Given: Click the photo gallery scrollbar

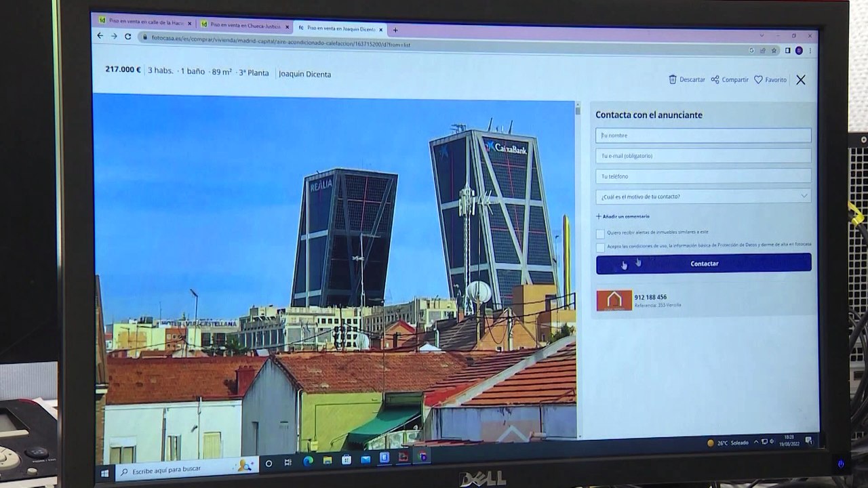Looking at the screenshot, I should coord(578,271).
